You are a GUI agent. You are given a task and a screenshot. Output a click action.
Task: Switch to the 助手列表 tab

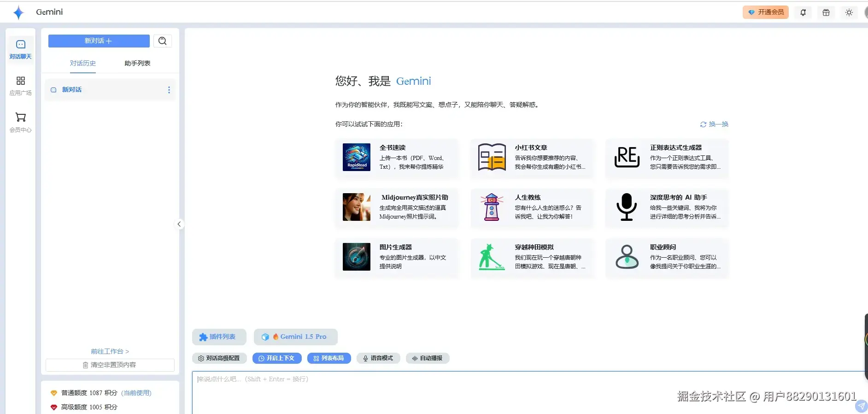137,63
